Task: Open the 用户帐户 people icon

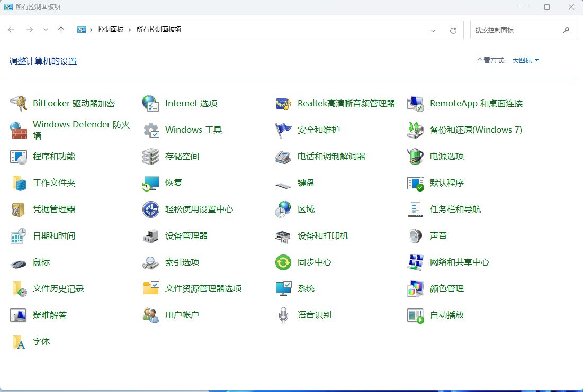Action: [151, 315]
